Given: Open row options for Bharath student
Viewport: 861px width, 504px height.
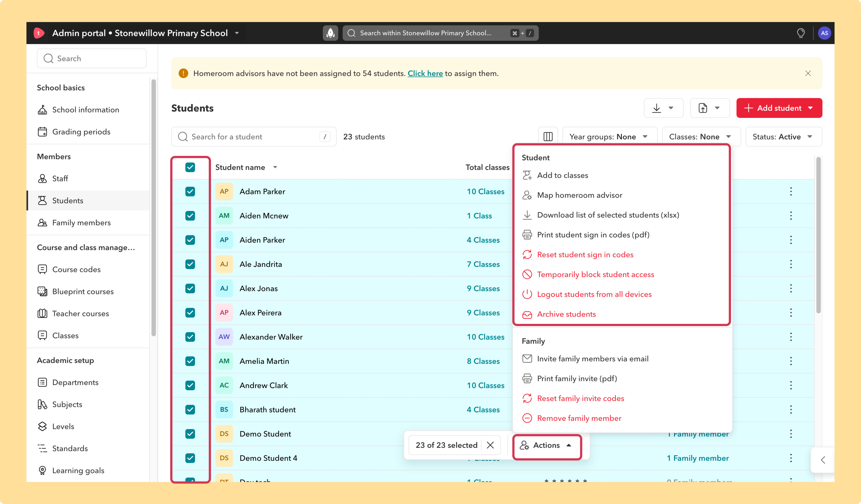Looking at the screenshot, I should (791, 409).
